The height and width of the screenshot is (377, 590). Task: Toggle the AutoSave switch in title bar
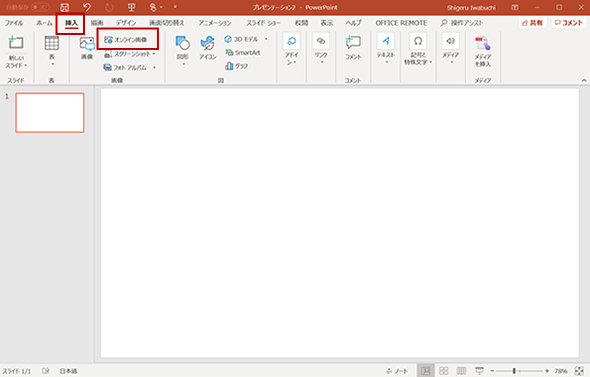point(40,7)
